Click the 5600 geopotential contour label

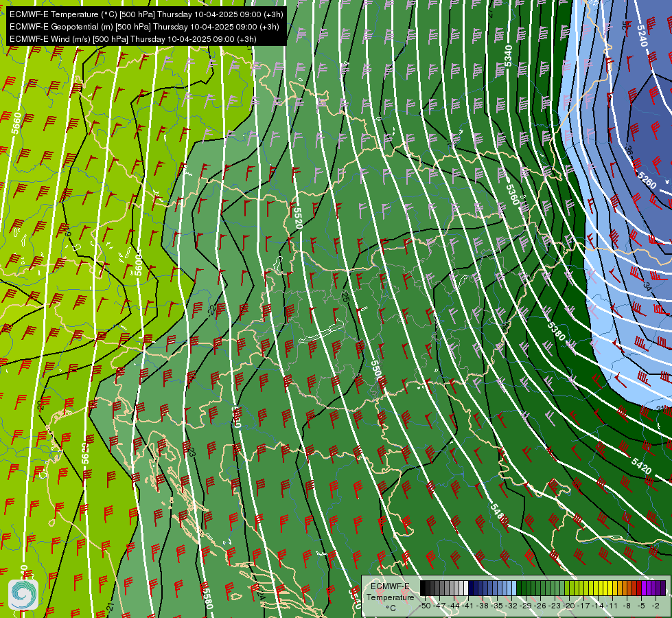click(x=138, y=264)
